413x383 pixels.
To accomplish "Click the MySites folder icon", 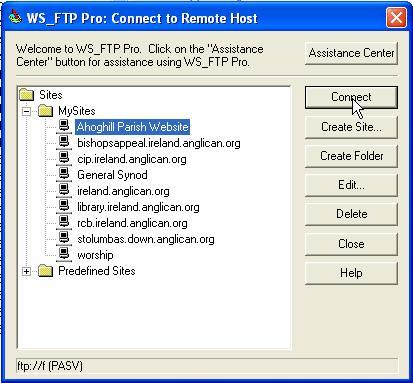I will (x=46, y=111).
